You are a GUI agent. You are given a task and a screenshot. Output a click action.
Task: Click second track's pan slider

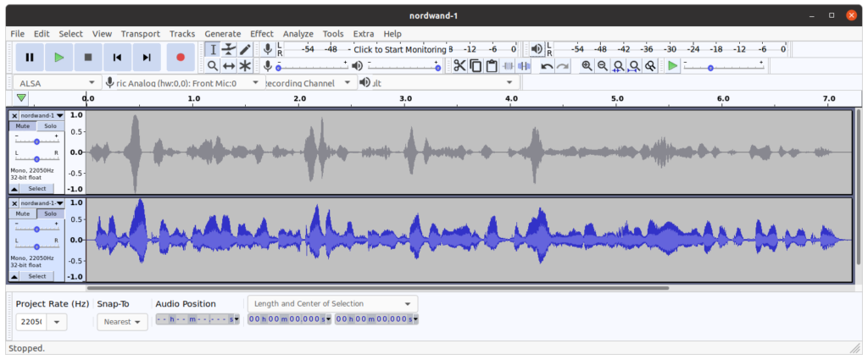point(36,246)
